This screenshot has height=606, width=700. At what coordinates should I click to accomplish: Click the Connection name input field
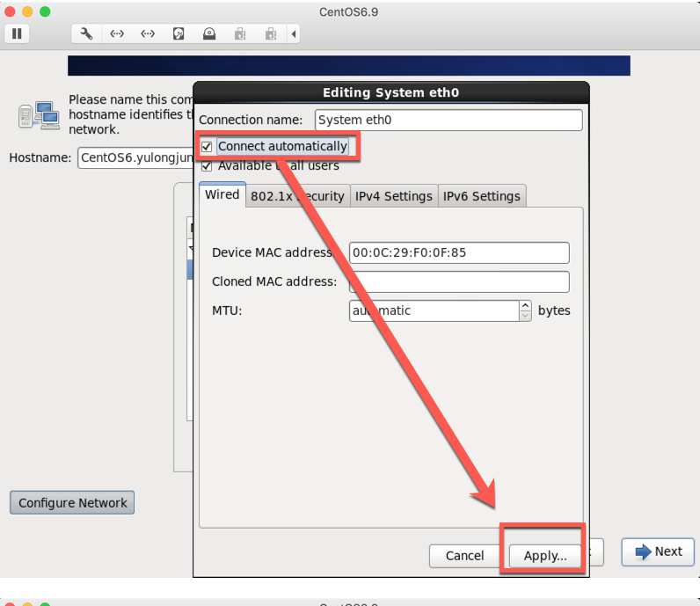pos(448,120)
